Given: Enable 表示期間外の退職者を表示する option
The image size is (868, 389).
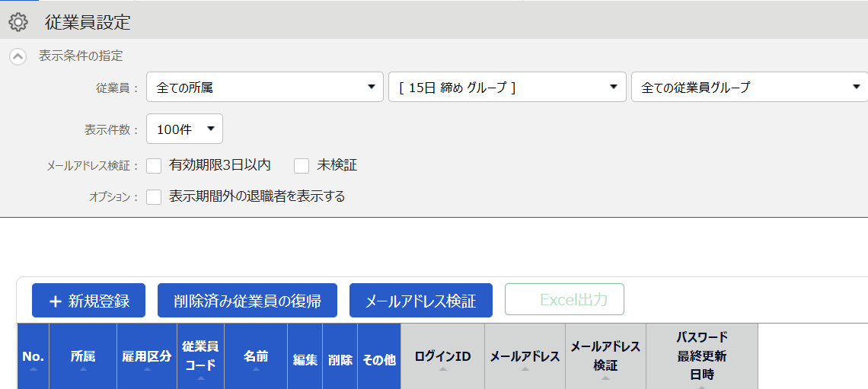Looking at the screenshot, I should tap(154, 197).
